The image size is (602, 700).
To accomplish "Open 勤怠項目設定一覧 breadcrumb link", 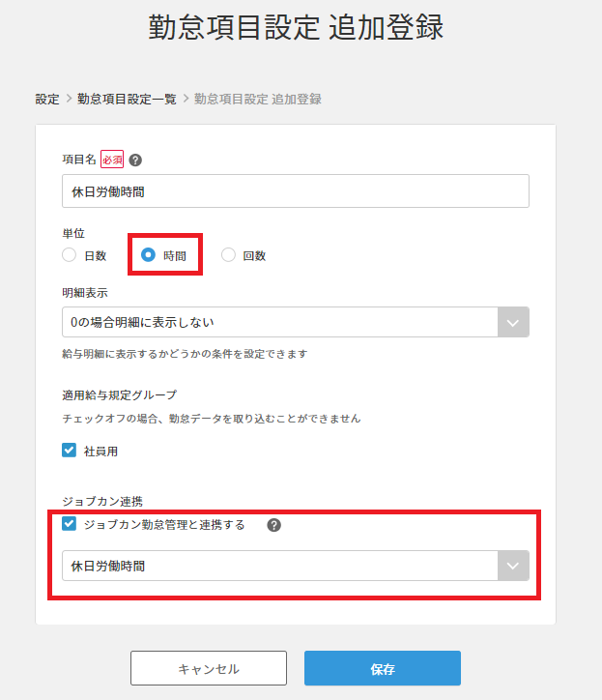I will point(127,99).
